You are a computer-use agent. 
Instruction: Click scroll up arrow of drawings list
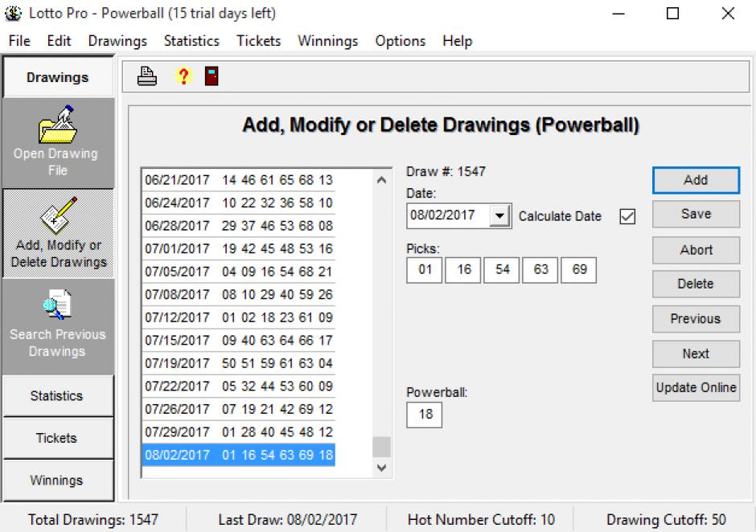381,181
